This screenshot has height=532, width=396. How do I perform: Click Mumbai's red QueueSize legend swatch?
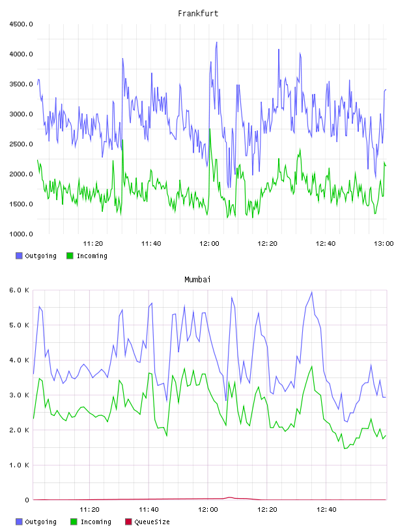[128, 522]
